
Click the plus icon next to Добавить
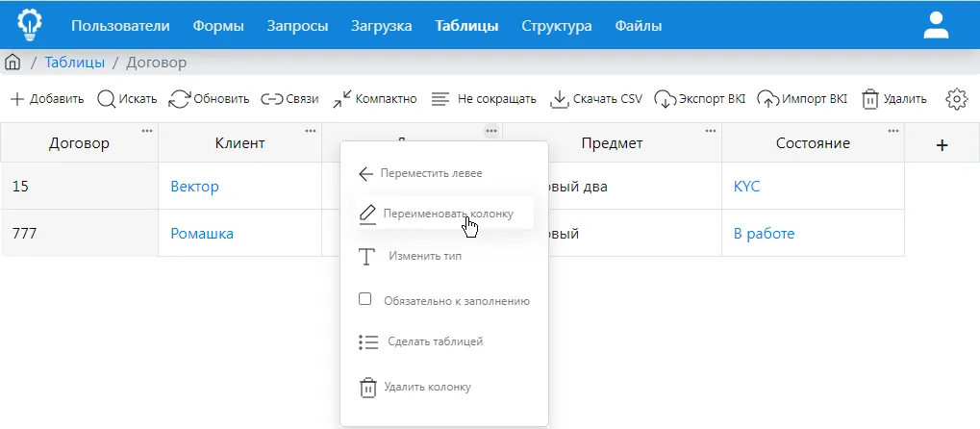[x=17, y=99]
